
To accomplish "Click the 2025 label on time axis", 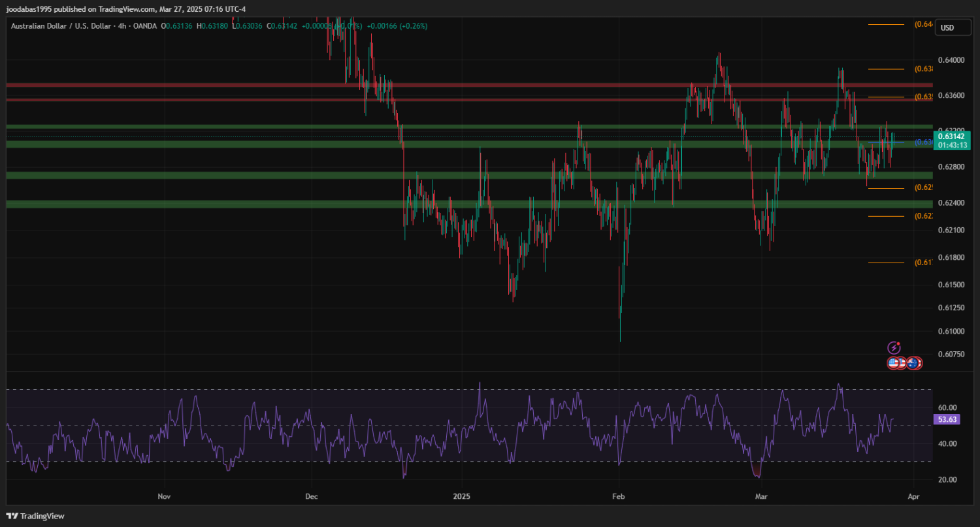I will tap(461, 497).
